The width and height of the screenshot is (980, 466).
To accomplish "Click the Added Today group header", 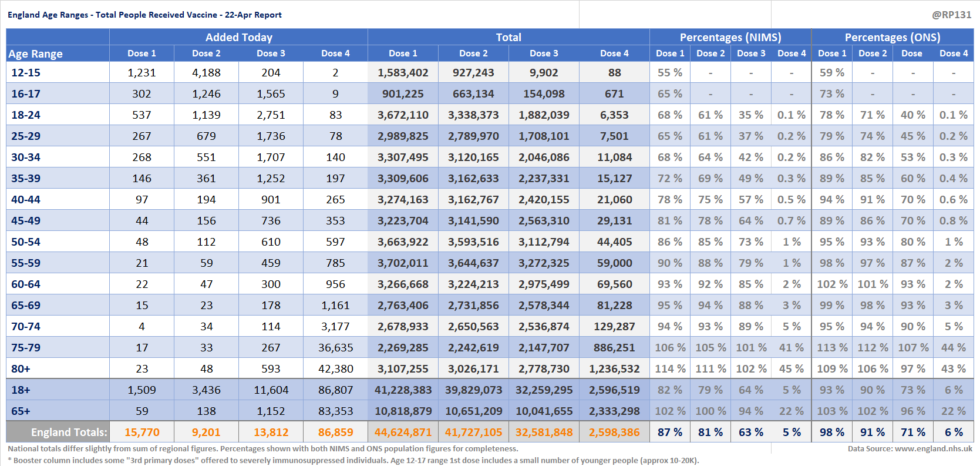I will (x=238, y=37).
